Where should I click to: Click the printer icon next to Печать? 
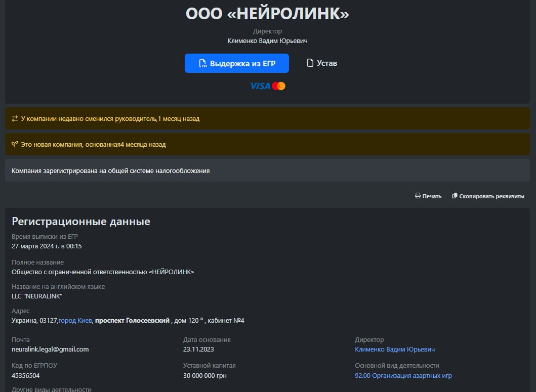[418, 196]
